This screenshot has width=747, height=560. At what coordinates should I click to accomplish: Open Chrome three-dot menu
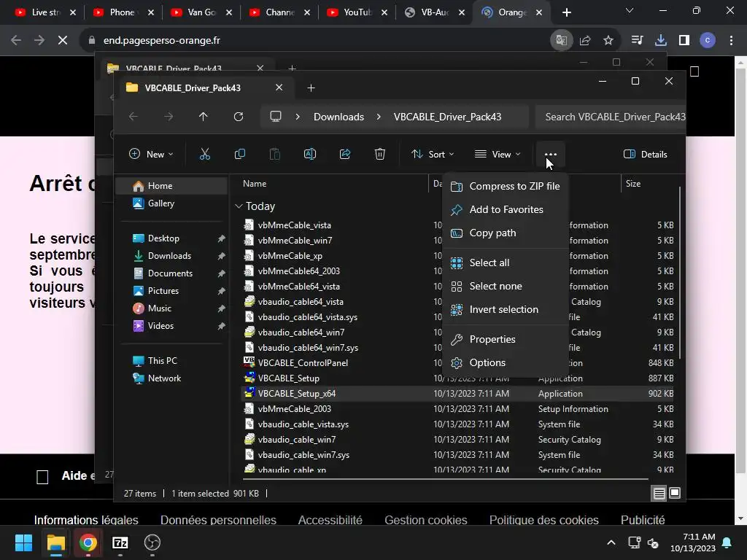point(731,41)
